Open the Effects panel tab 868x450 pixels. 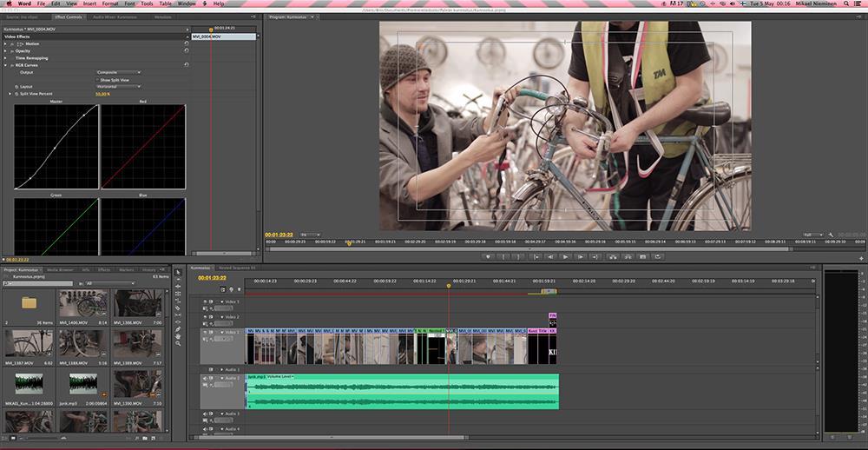click(x=104, y=270)
